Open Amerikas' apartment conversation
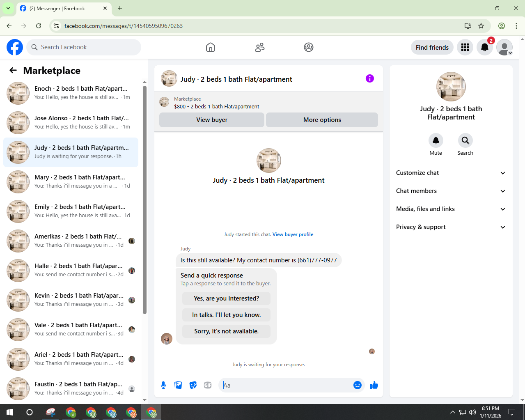Image resolution: width=525 pixels, height=420 pixels. coord(71,241)
